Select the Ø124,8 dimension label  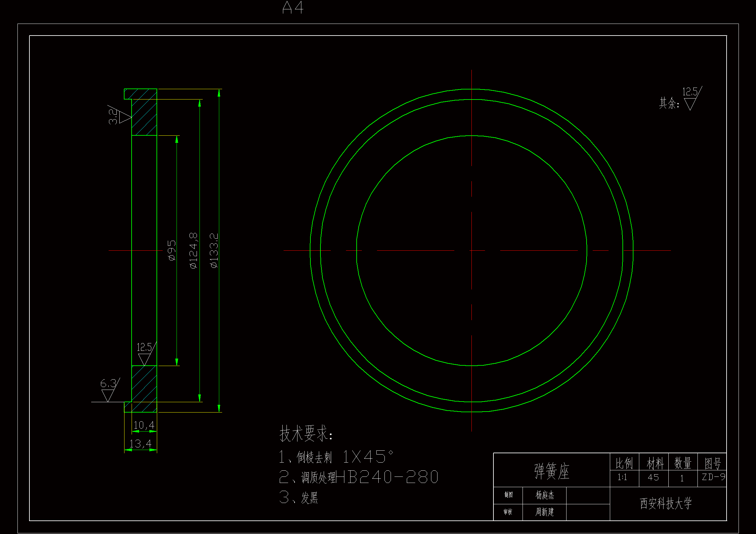click(194, 250)
